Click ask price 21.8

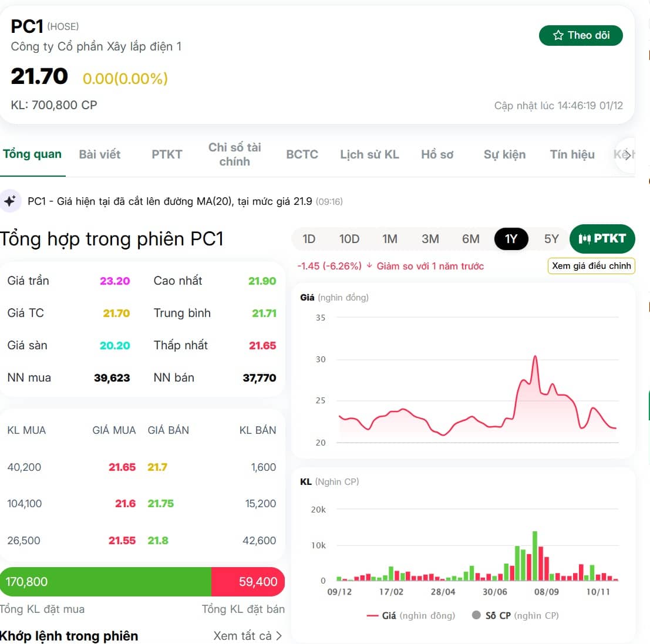tap(158, 541)
